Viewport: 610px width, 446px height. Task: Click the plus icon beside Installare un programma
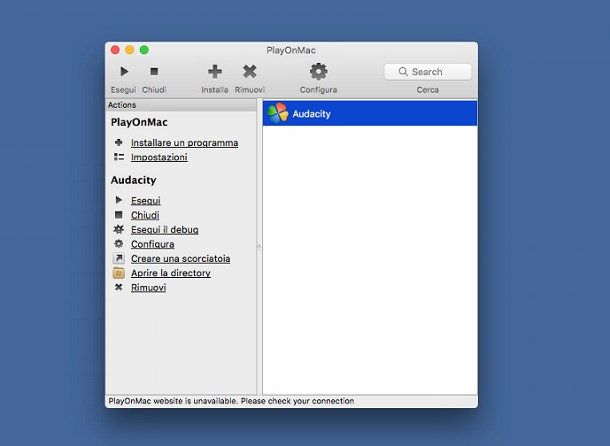(119, 142)
